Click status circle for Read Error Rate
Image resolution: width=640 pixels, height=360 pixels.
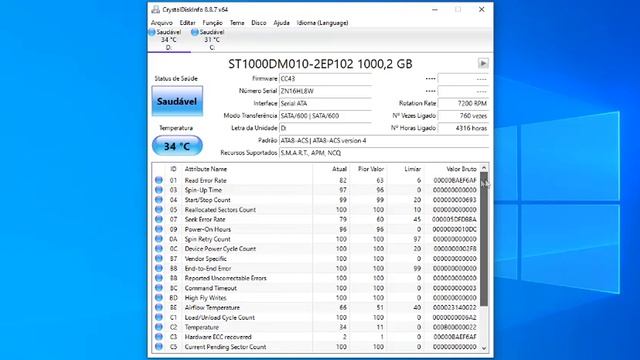tap(159, 180)
